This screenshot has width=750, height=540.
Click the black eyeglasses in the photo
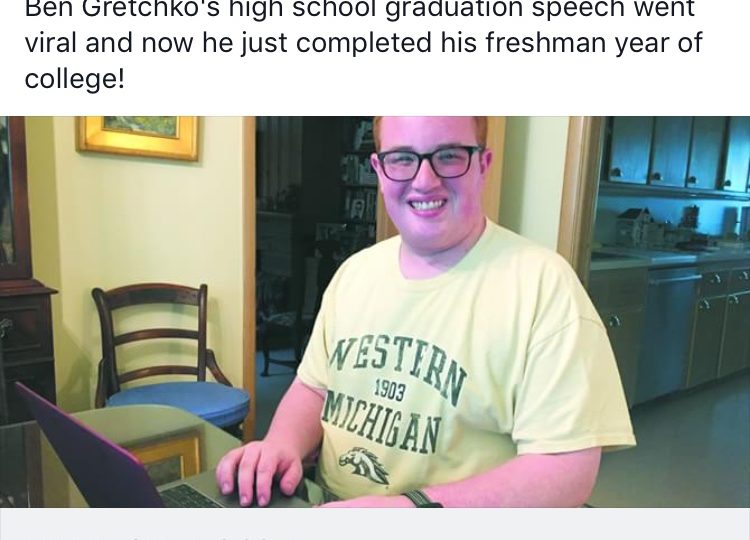tap(427, 163)
